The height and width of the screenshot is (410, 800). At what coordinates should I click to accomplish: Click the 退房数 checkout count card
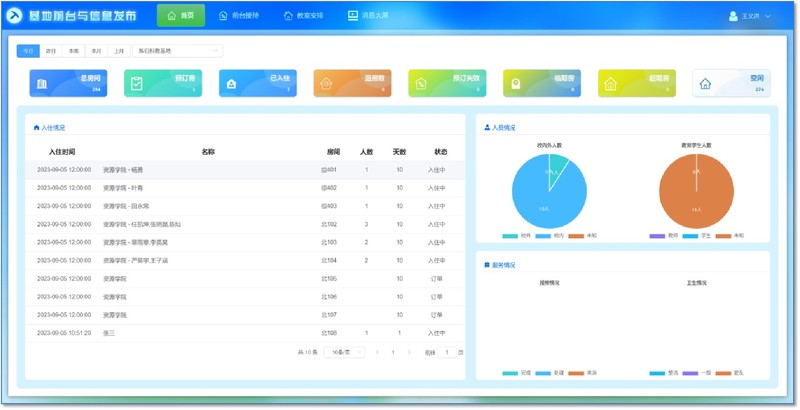[x=353, y=83]
